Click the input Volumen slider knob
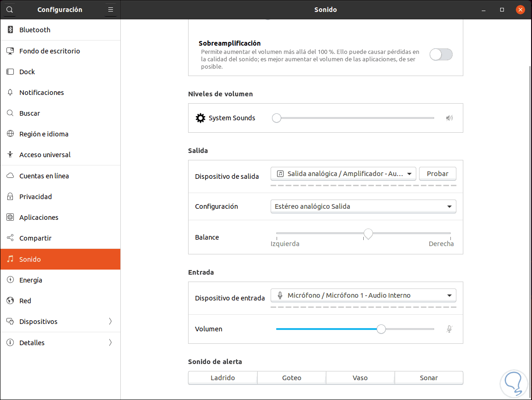The width and height of the screenshot is (532, 400). click(x=381, y=329)
